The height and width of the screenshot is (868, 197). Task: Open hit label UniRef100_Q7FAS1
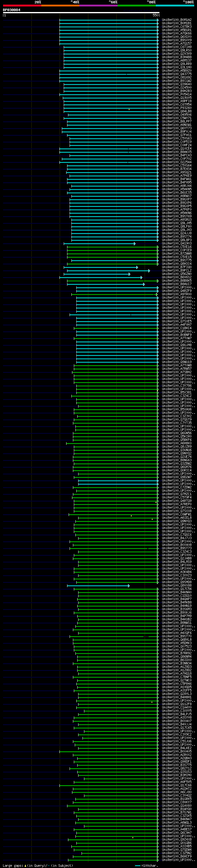click(x=177, y=135)
